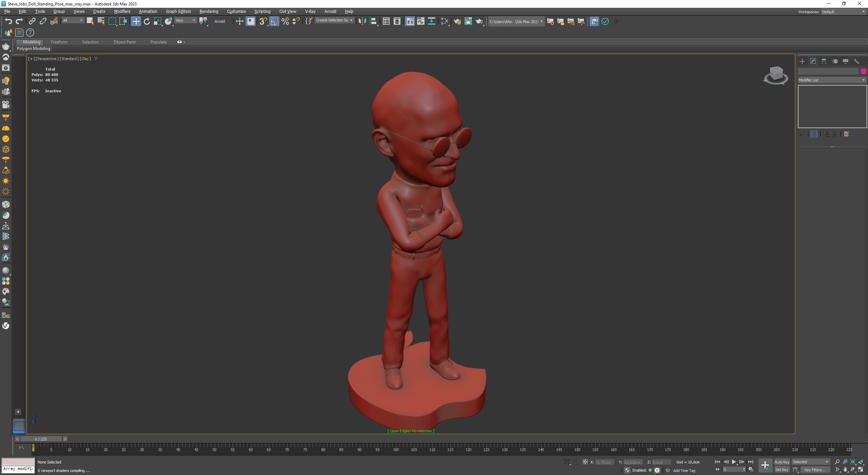Click the Set Key button
Image resolution: width=868 pixels, height=475 pixels.
[x=782, y=470]
